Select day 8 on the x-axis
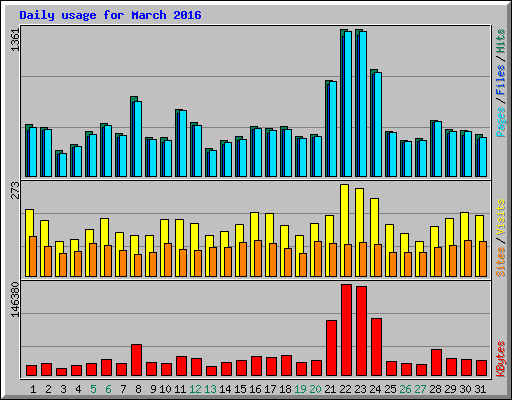512x400 pixels. pyautogui.click(x=138, y=389)
